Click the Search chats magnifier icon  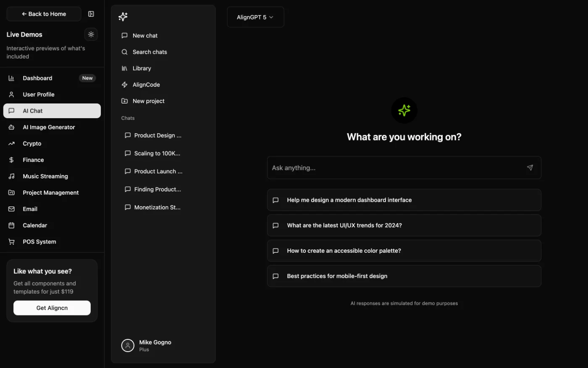coord(124,52)
